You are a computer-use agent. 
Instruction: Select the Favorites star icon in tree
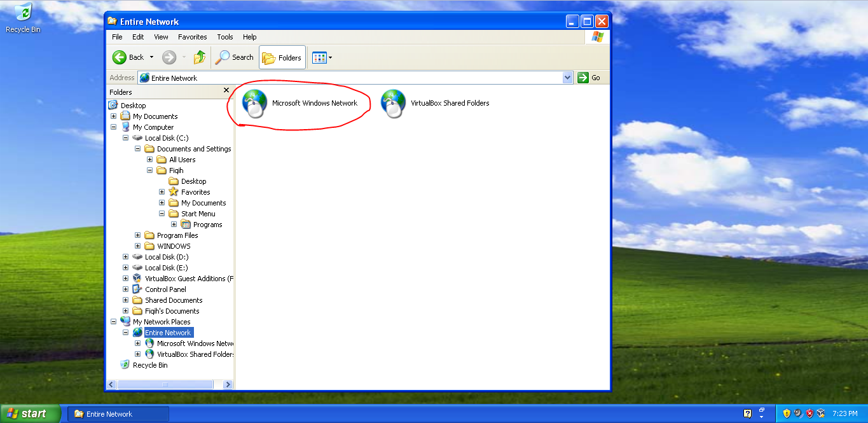(x=174, y=192)
